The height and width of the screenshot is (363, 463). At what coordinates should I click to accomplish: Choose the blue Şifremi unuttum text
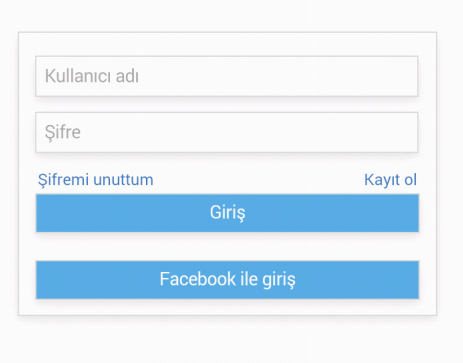click(96, 180)
